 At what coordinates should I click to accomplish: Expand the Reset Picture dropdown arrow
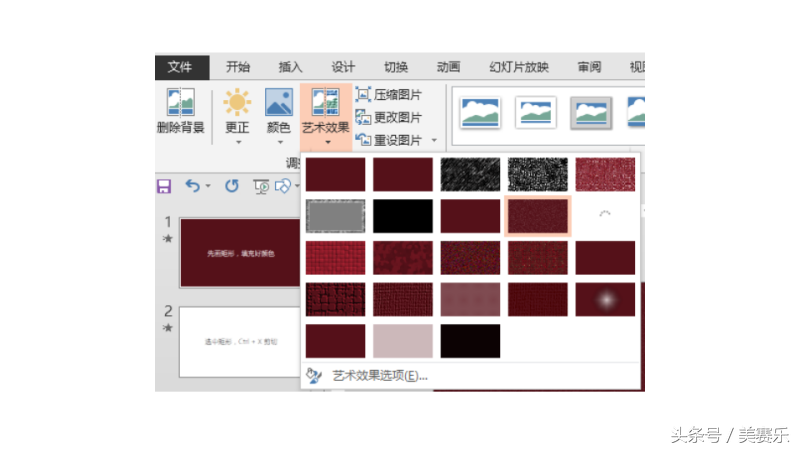click(x=434, y=140)
